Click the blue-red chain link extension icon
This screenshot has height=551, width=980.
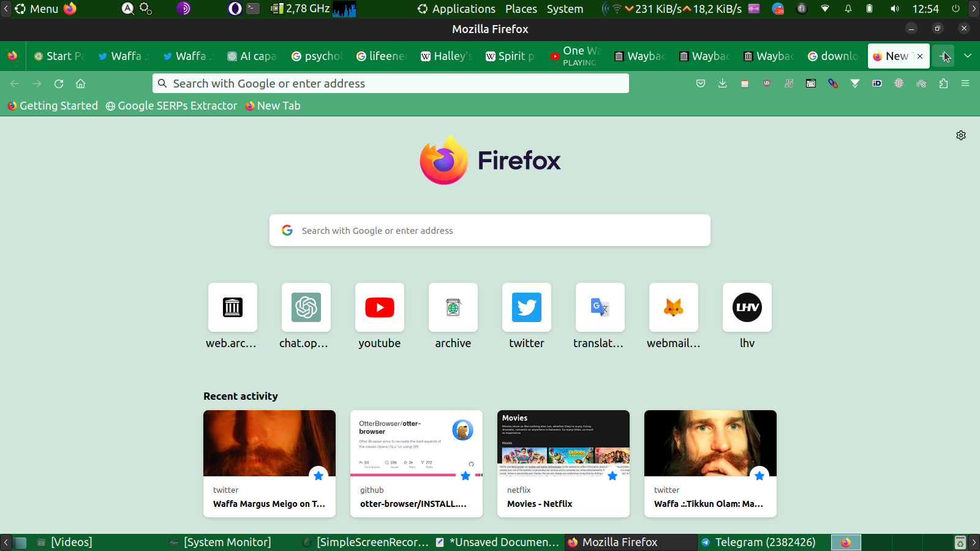pyautogui.click(x=833, y=83)
